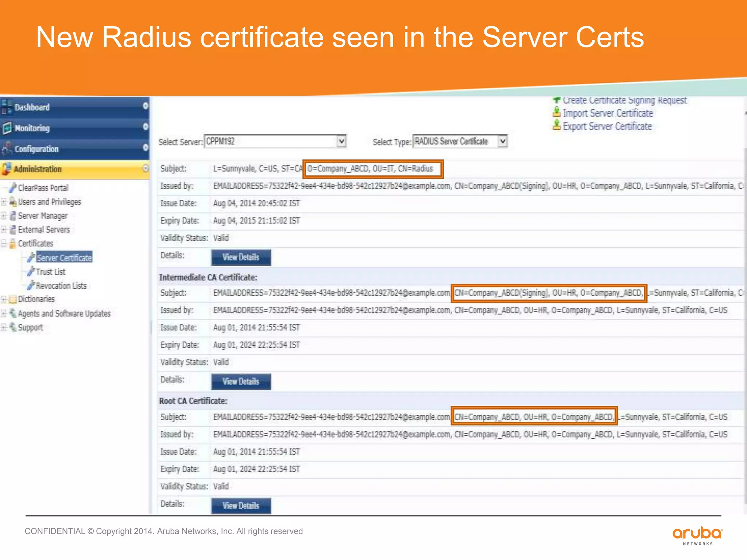Viewport: 747px width, 560px height.
Task: Click the Agents and Software Updates icon
Action: (13, 313)
